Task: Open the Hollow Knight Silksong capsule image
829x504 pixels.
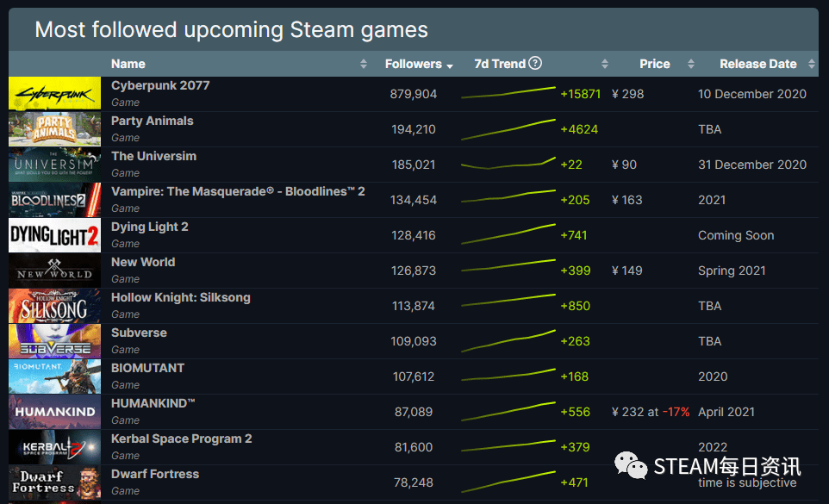Action: (54, 306)
